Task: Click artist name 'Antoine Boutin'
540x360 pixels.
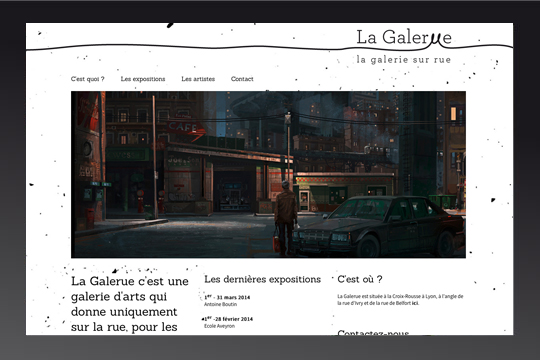Action: tap(220, 304)
